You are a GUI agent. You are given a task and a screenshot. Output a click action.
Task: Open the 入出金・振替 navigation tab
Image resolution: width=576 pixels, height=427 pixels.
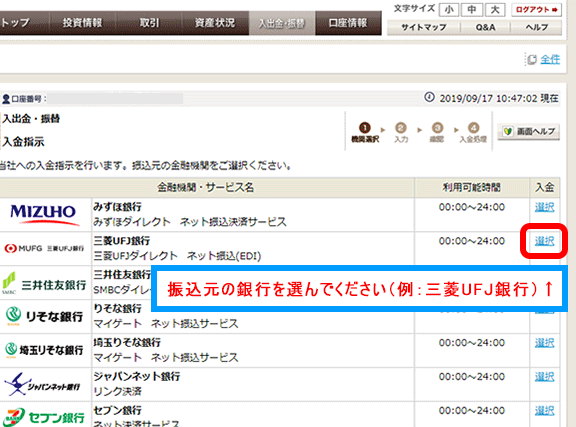[282, 23]
